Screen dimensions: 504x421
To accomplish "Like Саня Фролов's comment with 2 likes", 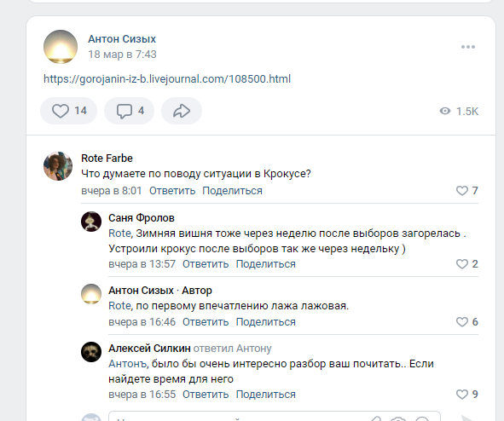I will tap(466, 264).
